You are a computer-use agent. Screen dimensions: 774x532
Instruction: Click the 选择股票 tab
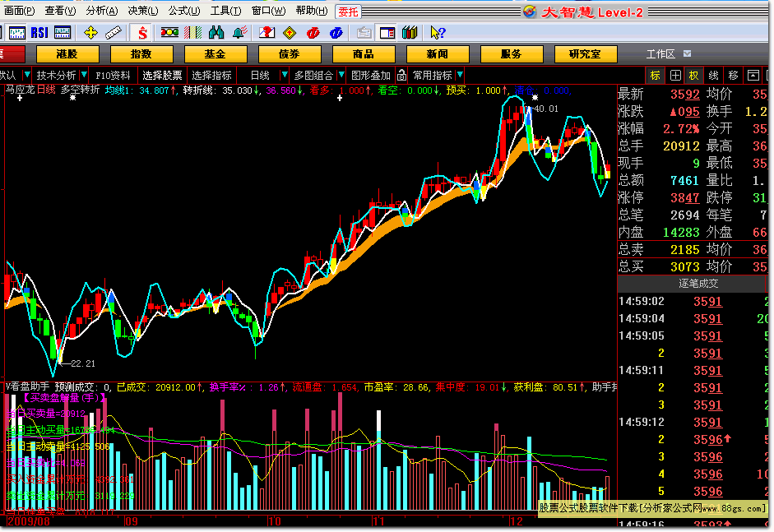point(162,75)
